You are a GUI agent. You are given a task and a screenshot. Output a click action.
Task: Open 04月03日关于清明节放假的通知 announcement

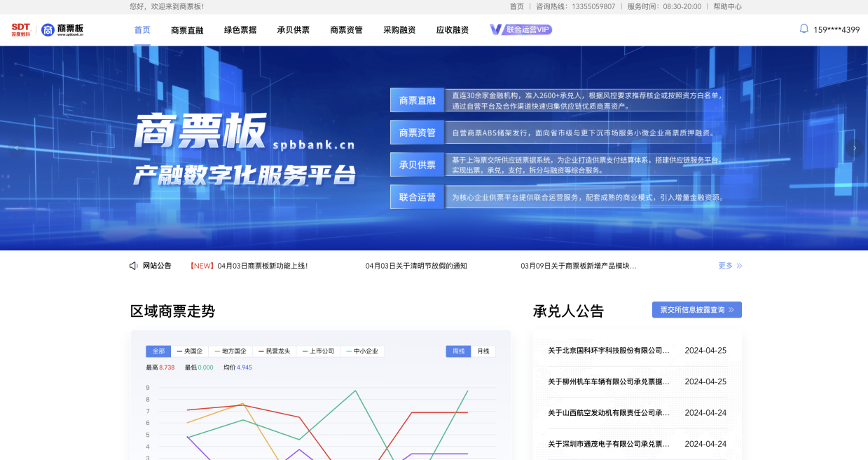tap(416, 266)
